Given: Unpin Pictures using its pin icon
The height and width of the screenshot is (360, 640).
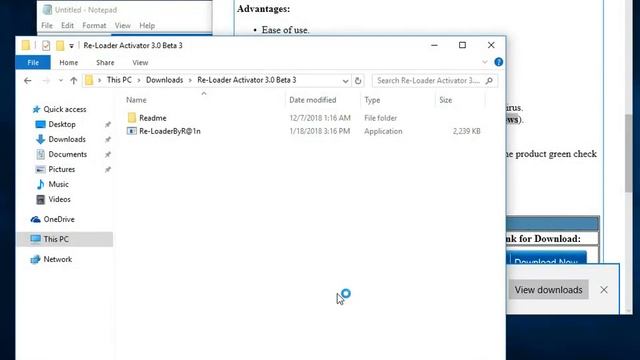Looking at the screenshot, I should [x=108, y=169].
